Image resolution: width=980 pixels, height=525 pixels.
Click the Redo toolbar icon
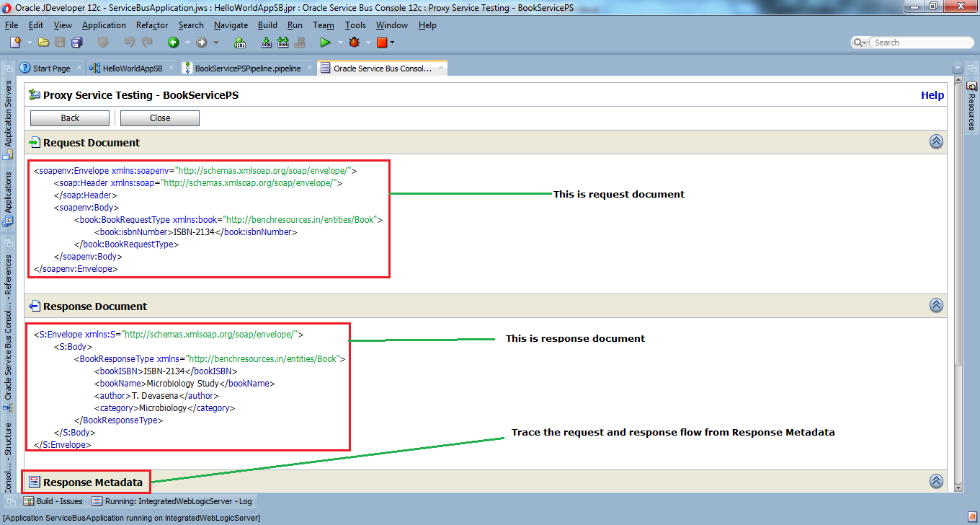(147, 43)
